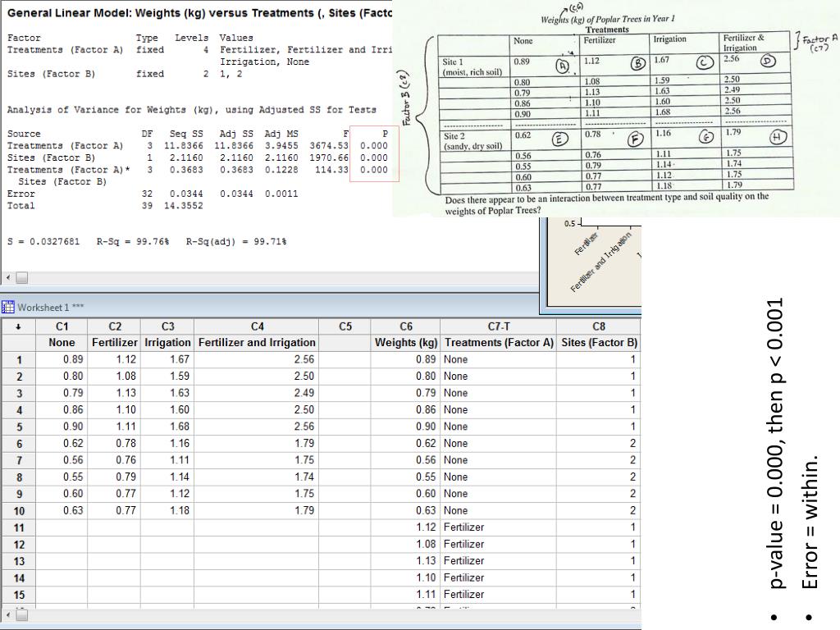Click cell 1.08 in Fertilizer column C2 row 2
The height and width of the screenshot is (630, 840).
(x=115, y=376)
